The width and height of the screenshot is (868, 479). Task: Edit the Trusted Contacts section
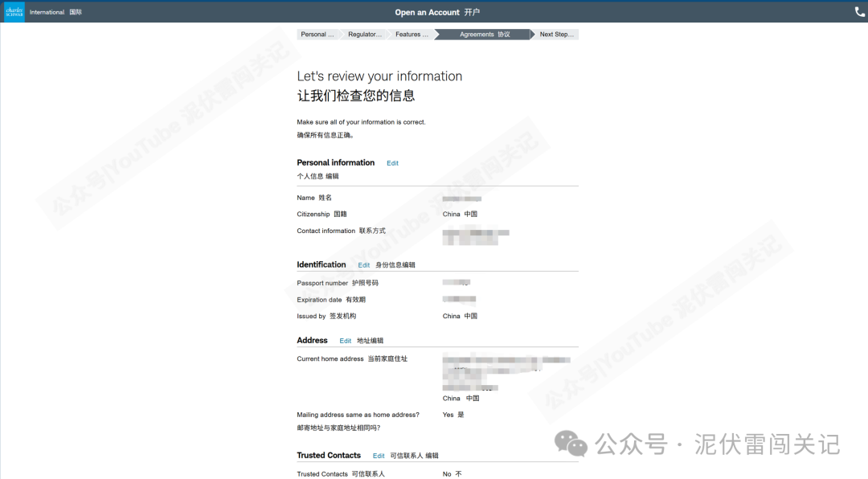tap(379, 456)
